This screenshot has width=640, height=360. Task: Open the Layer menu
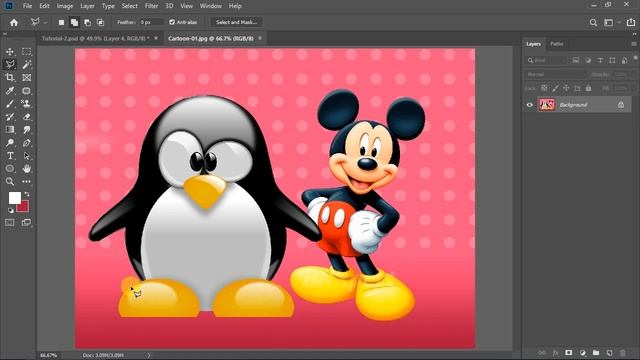click(x=87, y=6)
